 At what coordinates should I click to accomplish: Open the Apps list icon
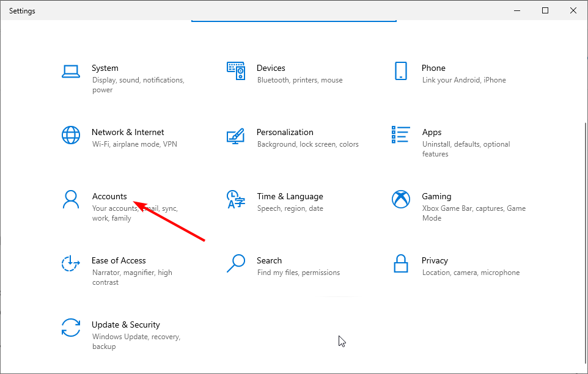400,135
